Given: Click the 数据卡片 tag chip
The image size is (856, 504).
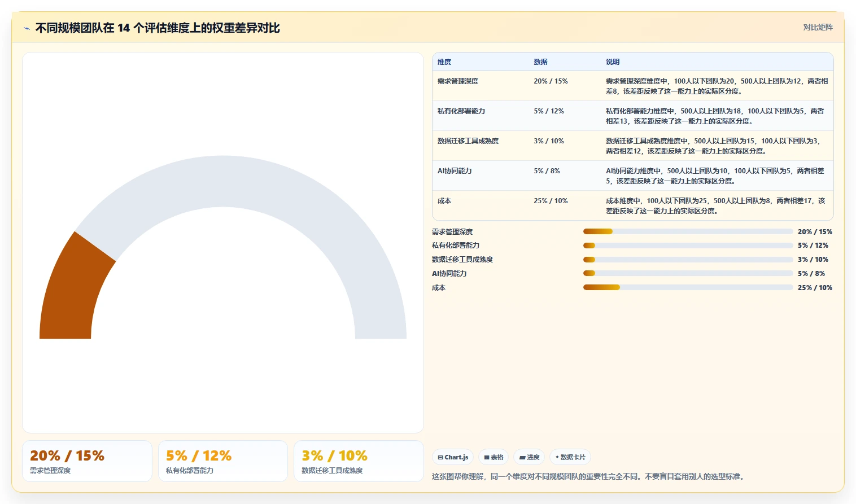Looking at the screenshot, I should click(x=570, y=457).
